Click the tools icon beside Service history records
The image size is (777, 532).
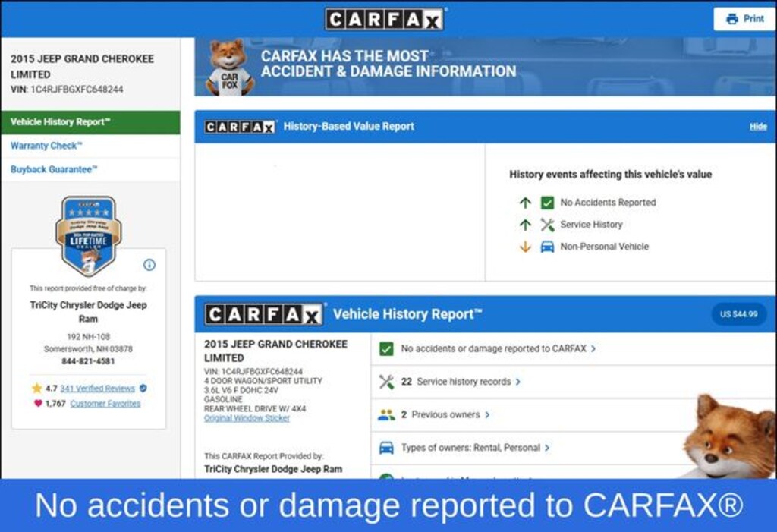coord(386,382)
